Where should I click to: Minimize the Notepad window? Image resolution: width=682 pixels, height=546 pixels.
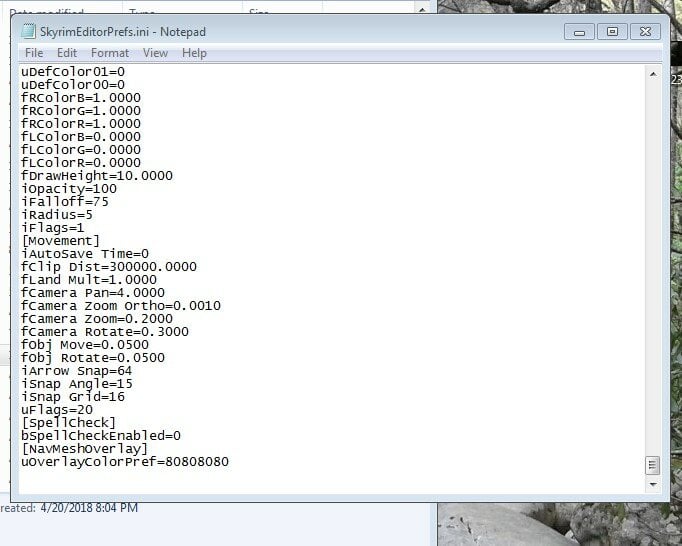coord(579,32)
